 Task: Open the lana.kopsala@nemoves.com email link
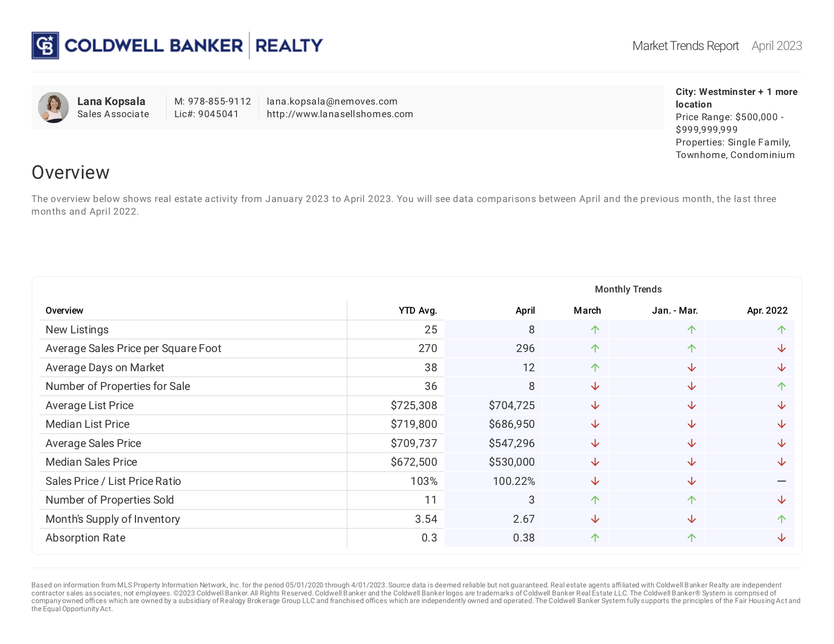click(332, 102)
